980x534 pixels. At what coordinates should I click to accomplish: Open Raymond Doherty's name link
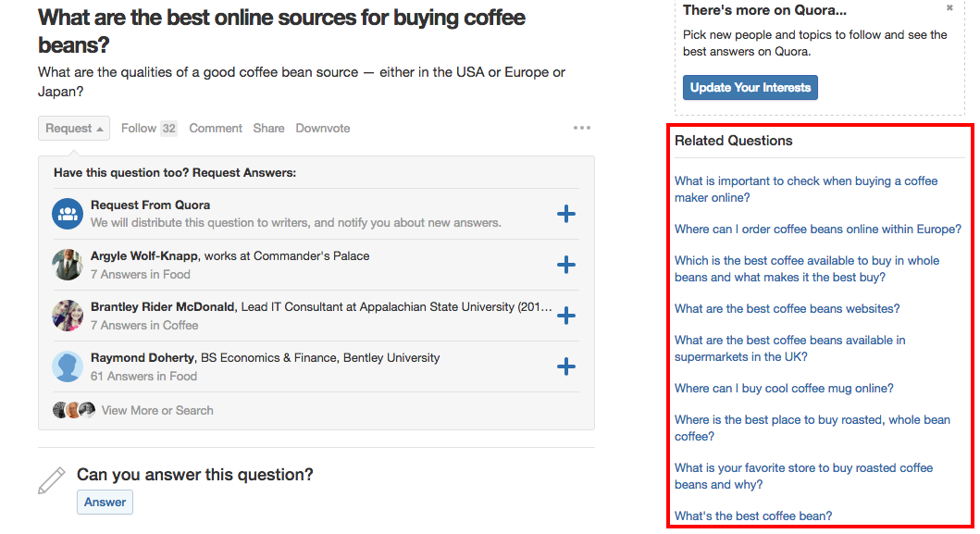point(143,357)
